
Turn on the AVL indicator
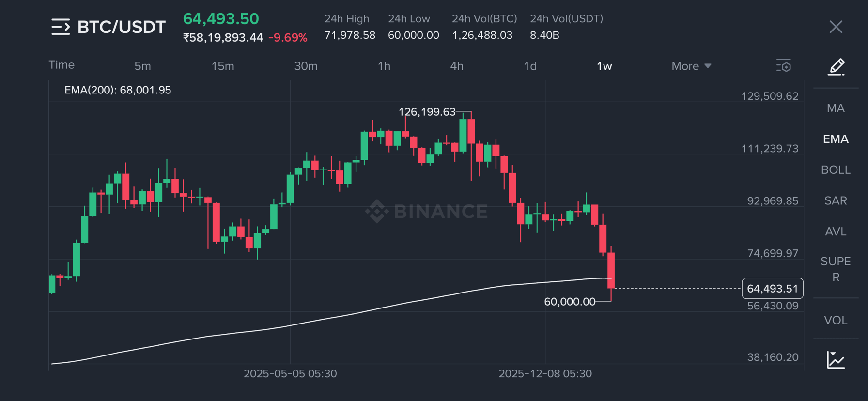pos(836,231)
